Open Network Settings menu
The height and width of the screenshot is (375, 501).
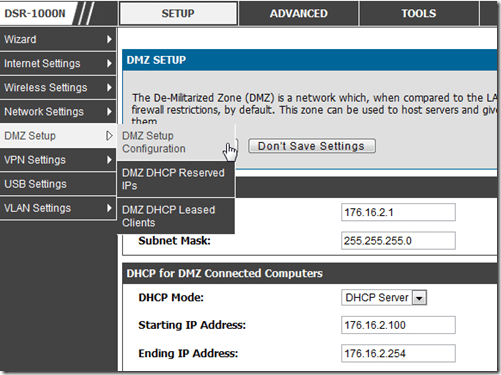pyautogui.click(x=58, y=112)
